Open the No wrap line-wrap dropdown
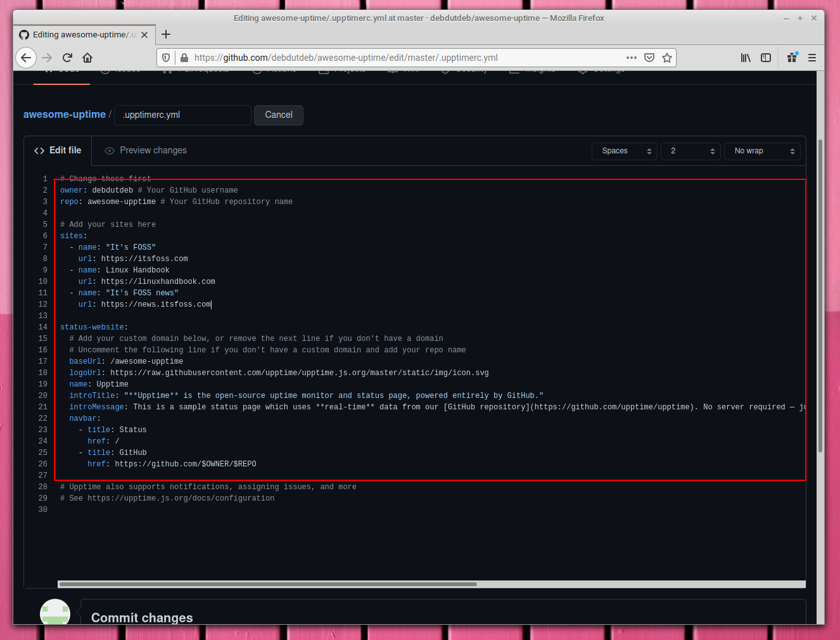Viewport: 840px width, 640px height. pyautogui.click(x=762, y=151)
